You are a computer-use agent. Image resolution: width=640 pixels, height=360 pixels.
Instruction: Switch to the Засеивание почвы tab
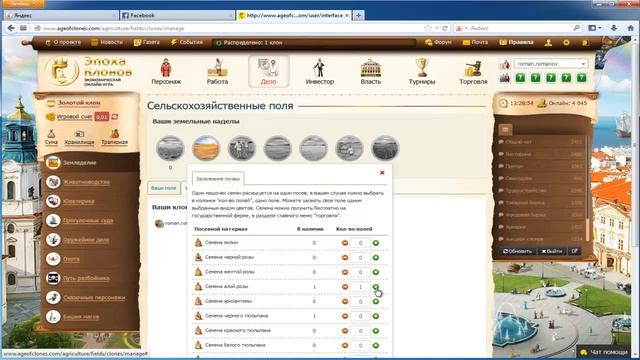218,179
